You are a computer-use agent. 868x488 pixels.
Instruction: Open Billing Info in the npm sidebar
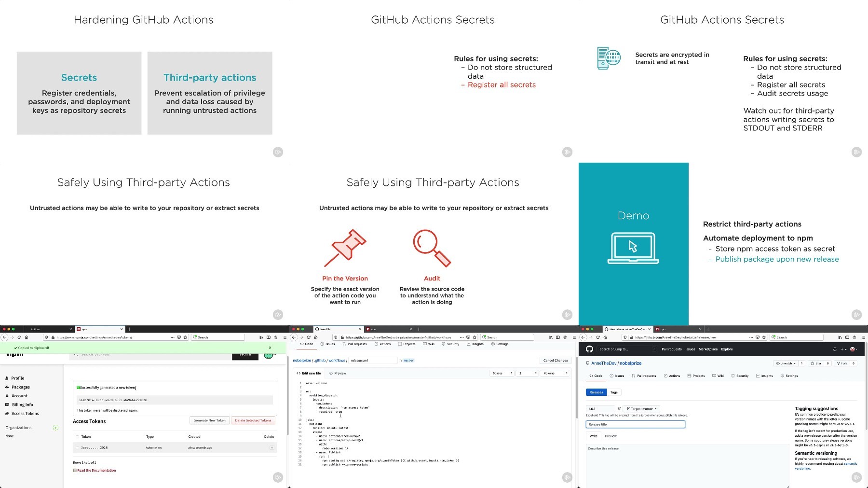tap(19, 404)
